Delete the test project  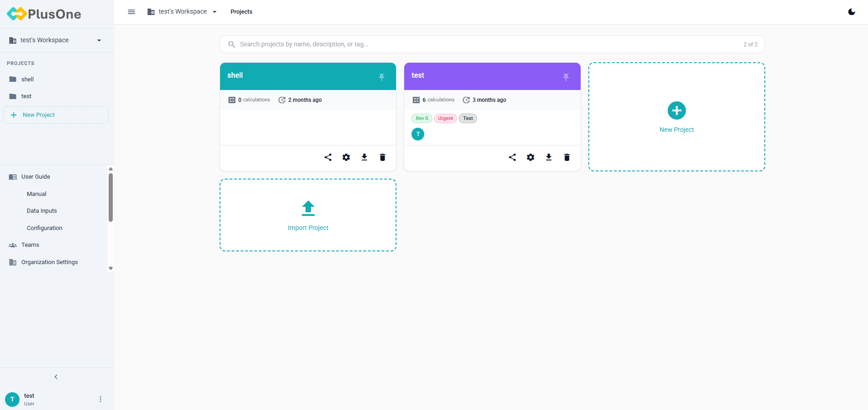coord(567,157)
